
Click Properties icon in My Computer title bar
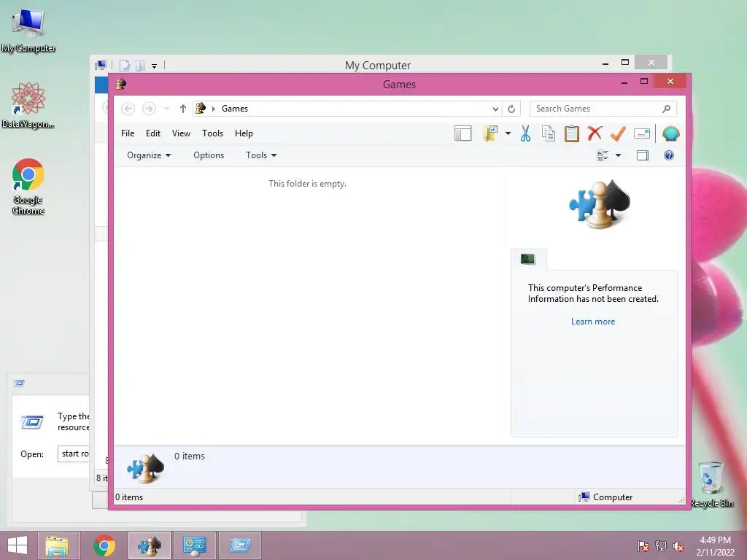(x=125, y=65)
